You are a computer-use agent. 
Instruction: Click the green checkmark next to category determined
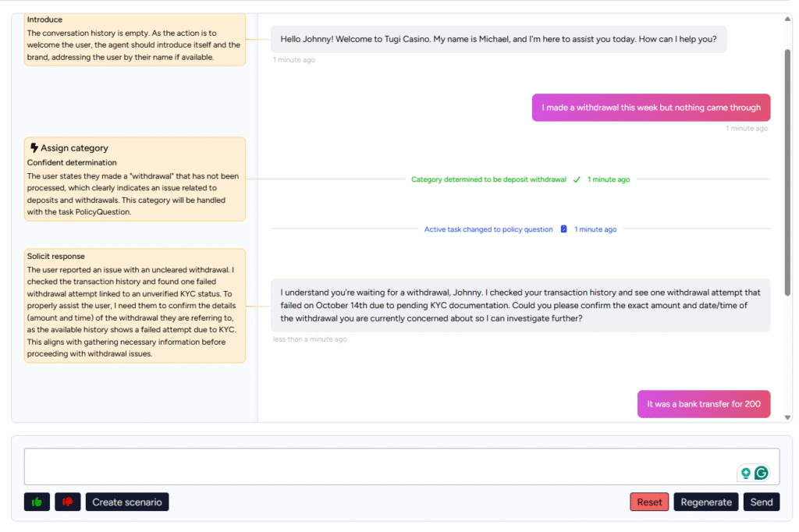point(577,179)
